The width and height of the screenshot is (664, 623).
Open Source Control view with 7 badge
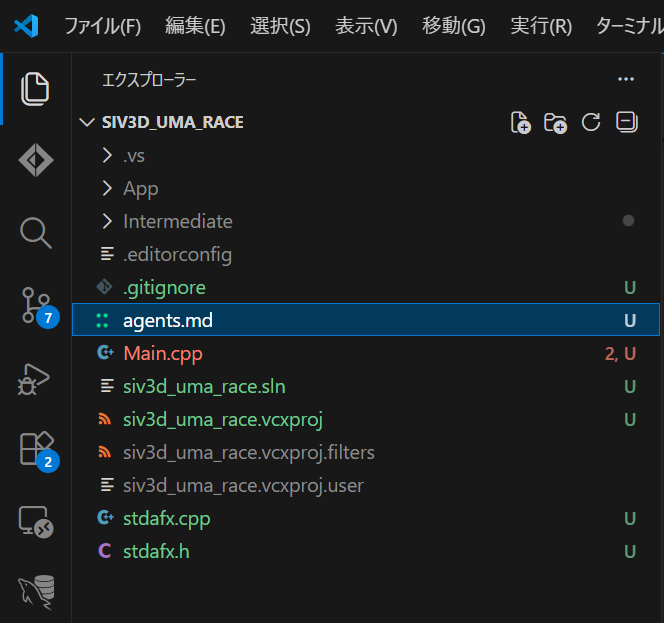35,305
